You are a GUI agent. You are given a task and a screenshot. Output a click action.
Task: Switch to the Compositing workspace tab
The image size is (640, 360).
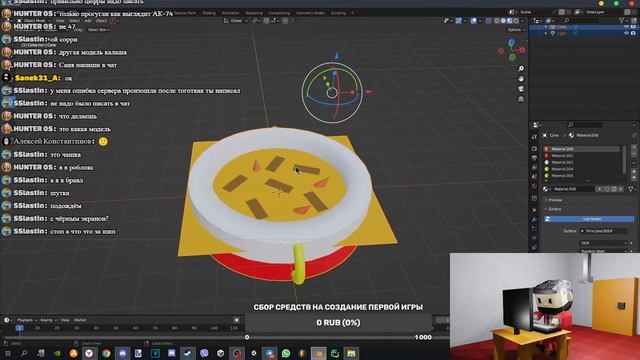tap(279, 13)
